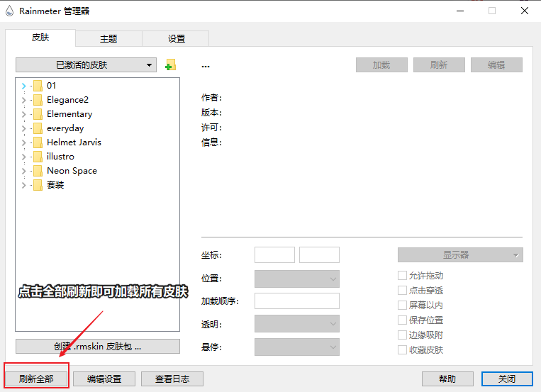Select the 01 tree item text

pyautogui.click(x=52, y=86)
